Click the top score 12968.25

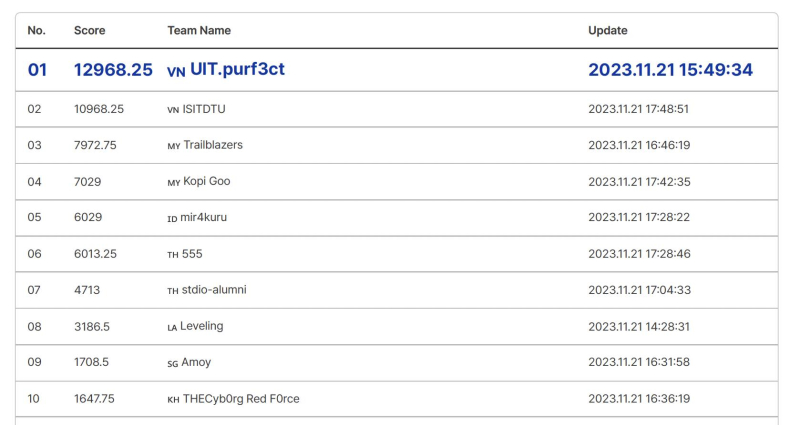click(113, 70)
